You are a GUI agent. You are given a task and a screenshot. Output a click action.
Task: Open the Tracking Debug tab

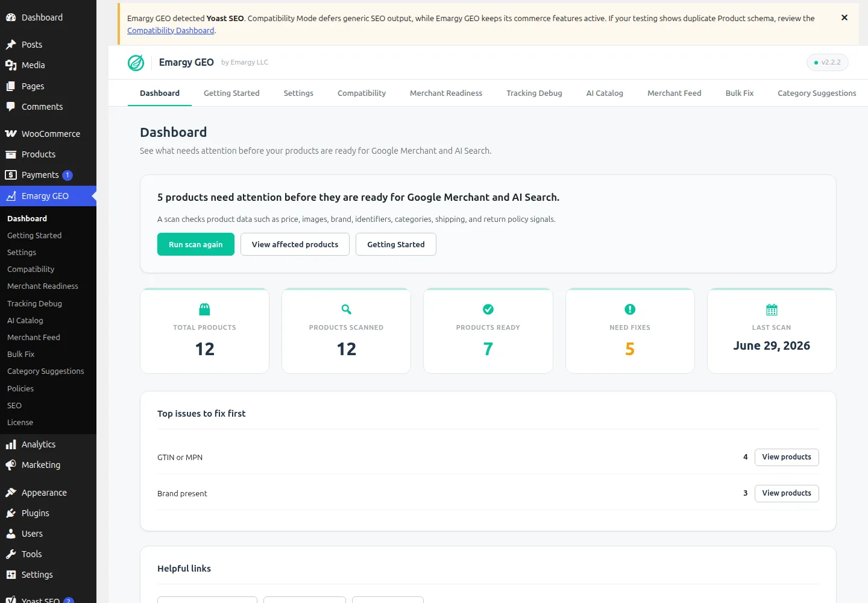pyautogui.click(x=534, y=93)
